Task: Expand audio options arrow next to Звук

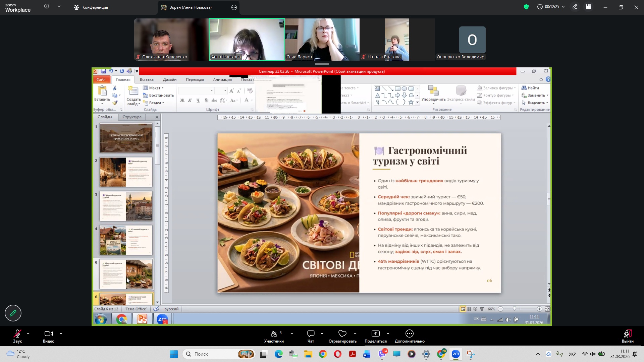Action: tap(28, 334)
